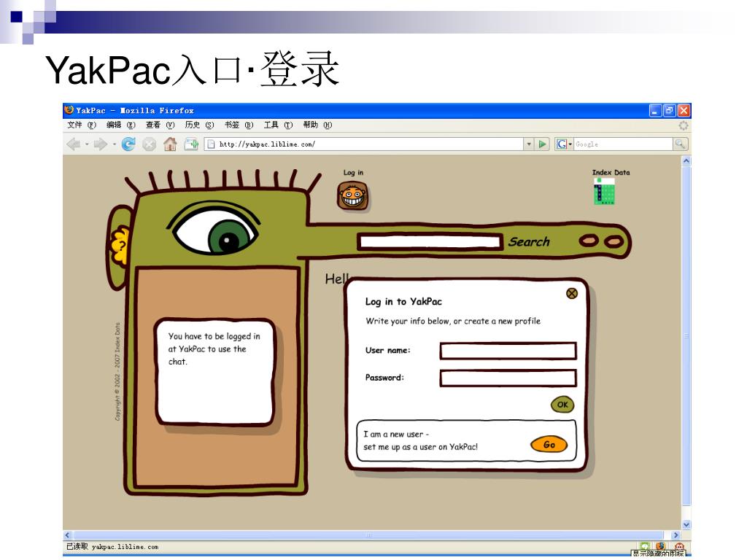The height and width of the screenshot is (560, 747).
Task: Click the Search label button
Action: (529, 241)
